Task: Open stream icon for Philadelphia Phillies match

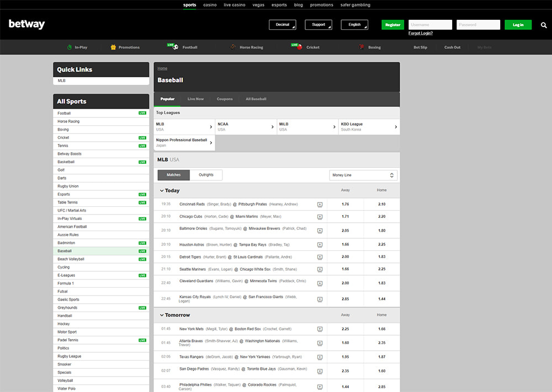Action: pos(320,386)
